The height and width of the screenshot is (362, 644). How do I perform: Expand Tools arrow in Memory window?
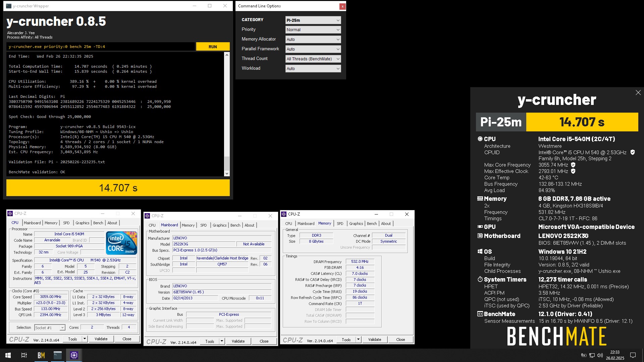click(358, 340)
